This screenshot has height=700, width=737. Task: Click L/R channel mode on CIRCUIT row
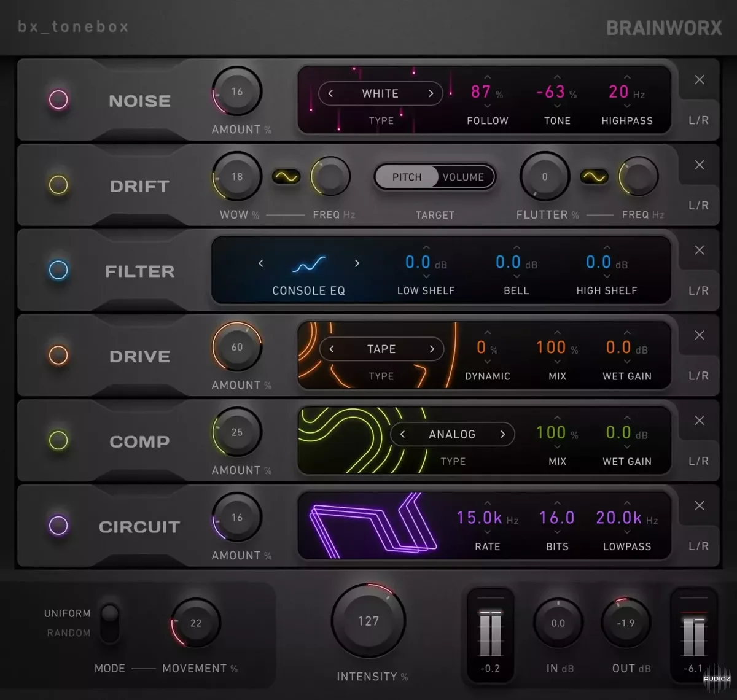click(x=698, y=546)
